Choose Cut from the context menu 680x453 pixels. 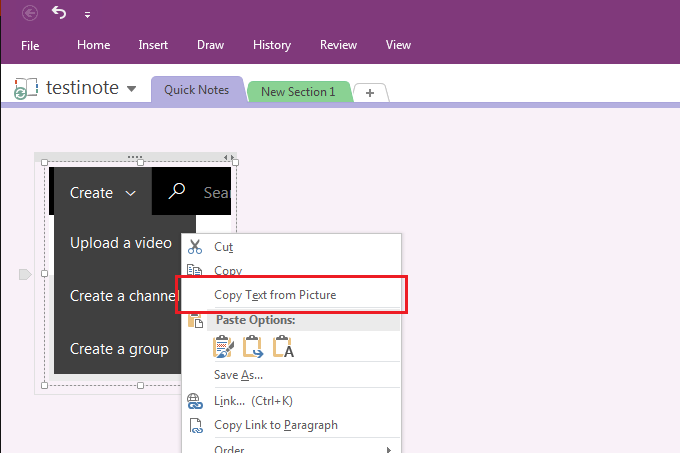click(224, 247)
